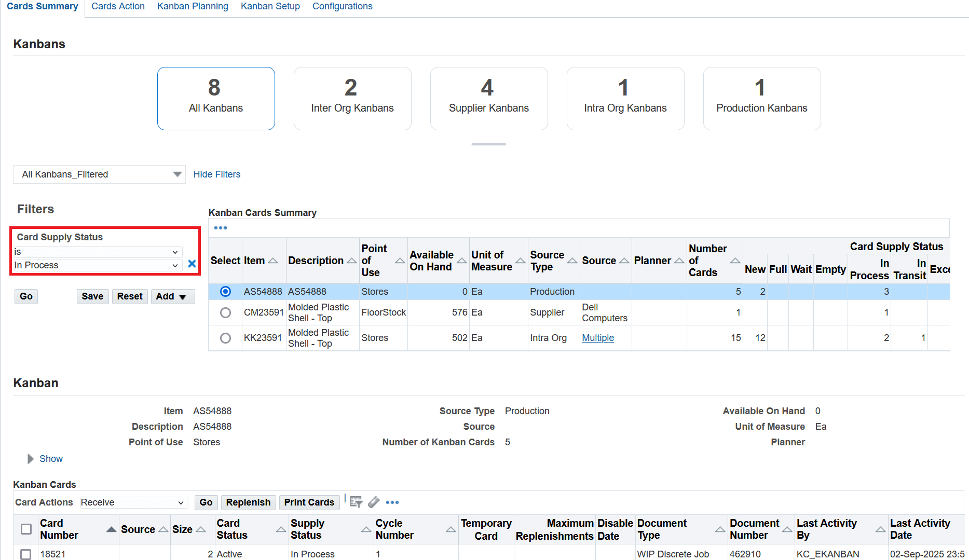Click the detach/eraser icon in Kanban Cards toolbar
The image size is (969, 560).
coord(374,502)
